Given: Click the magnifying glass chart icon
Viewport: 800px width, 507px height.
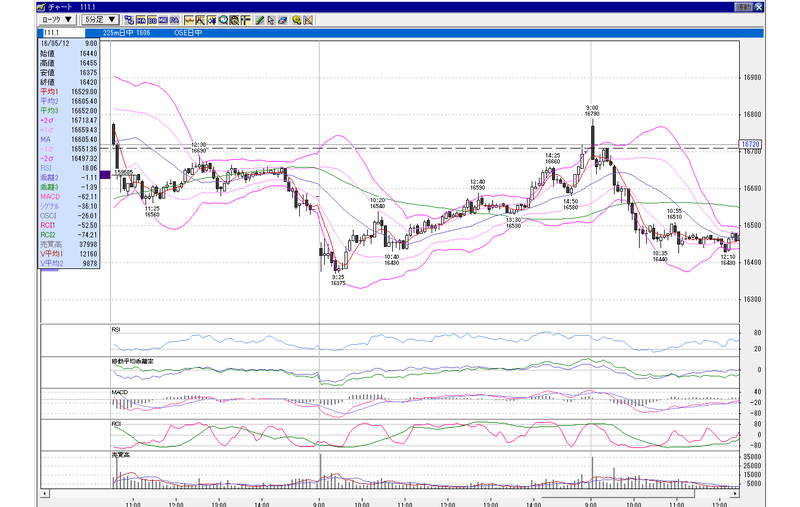Looking at the screenshot, I should pyautogui.click(x=223, y=20).
